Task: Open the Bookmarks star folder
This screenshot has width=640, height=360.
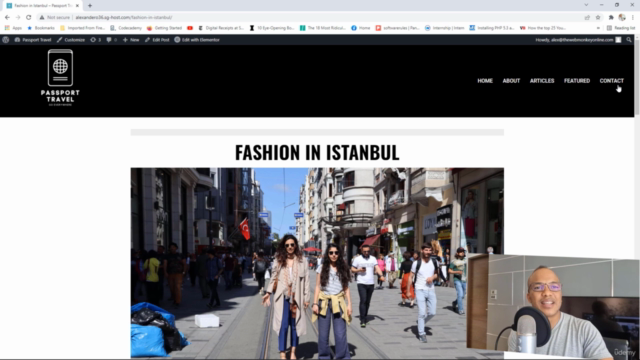Action: [40, 28]
